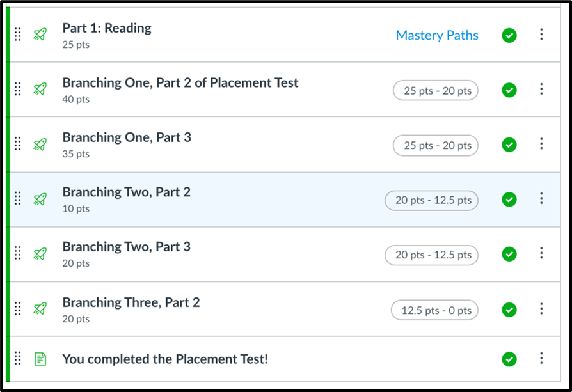
Task: Click the 12.5 pts - 0 pts range pill
Action: pyautogui.click(x=434, y=310)
